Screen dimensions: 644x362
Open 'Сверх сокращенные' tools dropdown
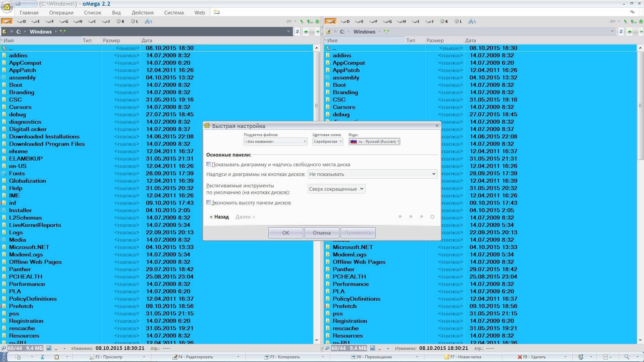pyautogui.click(x=336, y=189)
